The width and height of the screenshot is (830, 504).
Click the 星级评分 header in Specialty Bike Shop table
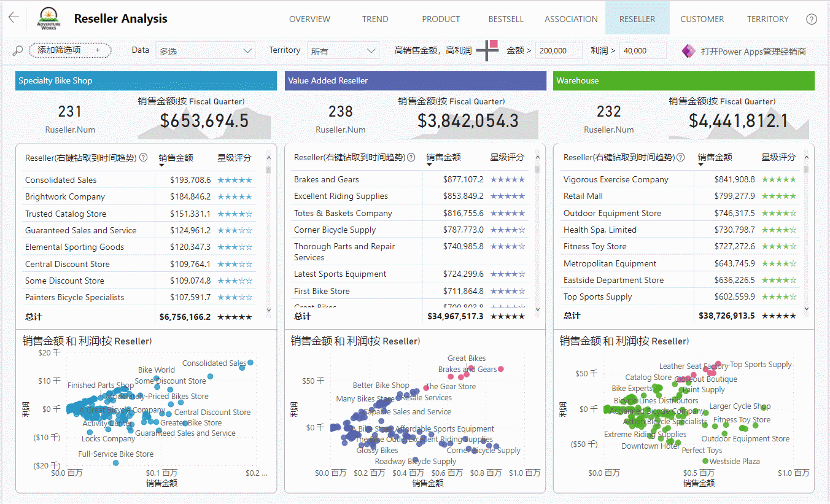pyautogui.click(x=235, y=158)
